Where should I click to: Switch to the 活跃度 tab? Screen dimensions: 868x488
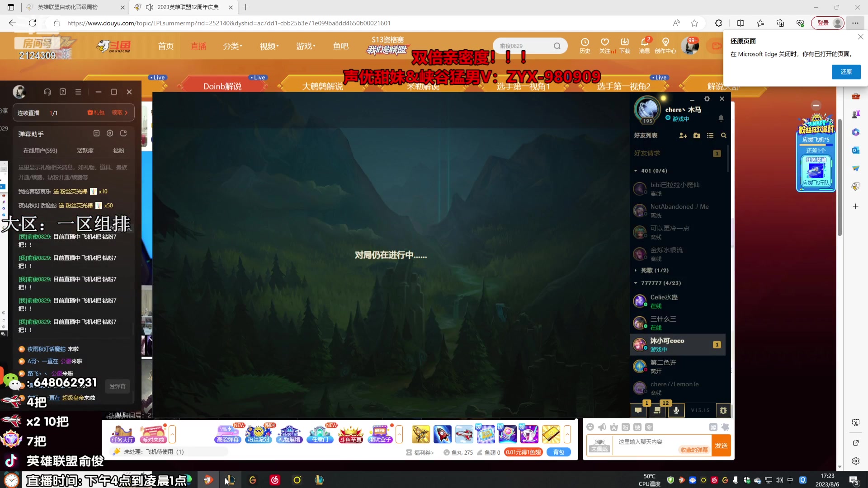click(85, 150)
